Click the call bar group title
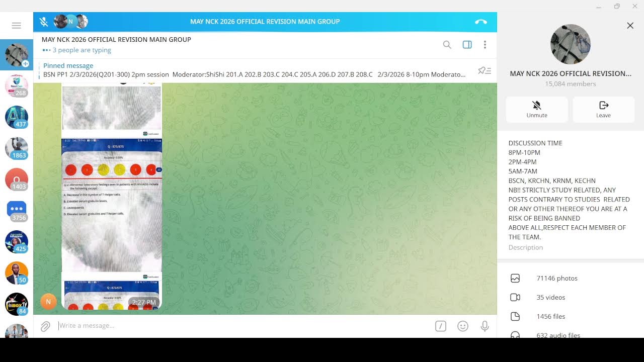Screen dimensions: 644x362 (x=265, y=22)
